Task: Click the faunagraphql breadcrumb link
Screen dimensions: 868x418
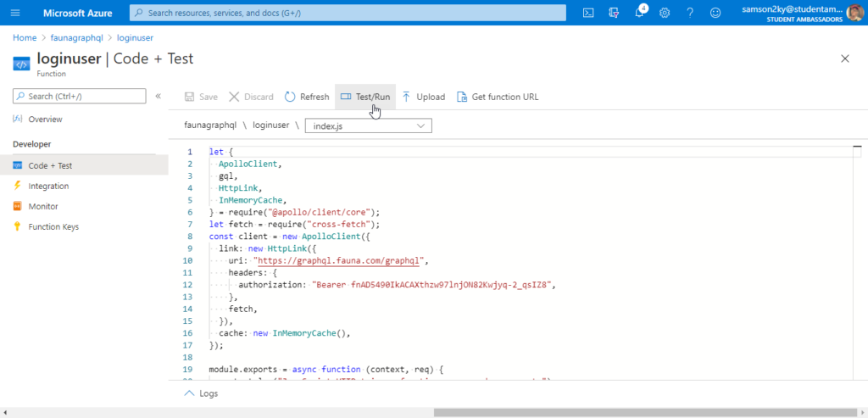Action: [77, 37]
